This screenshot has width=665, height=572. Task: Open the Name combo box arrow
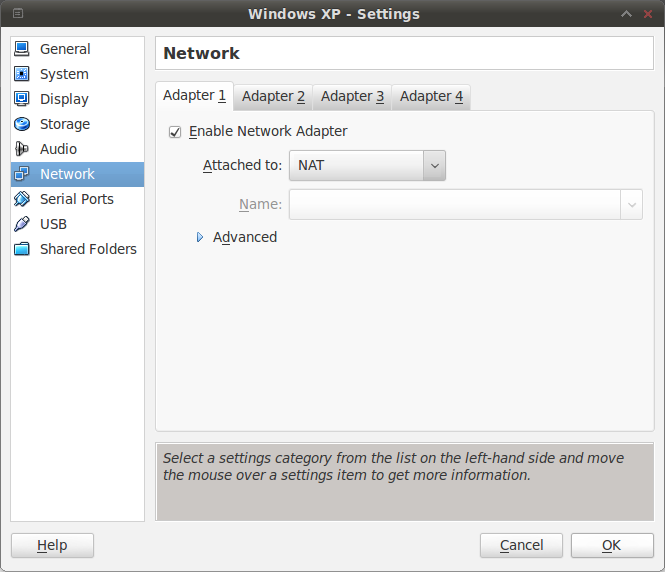(x=631, y=204)
